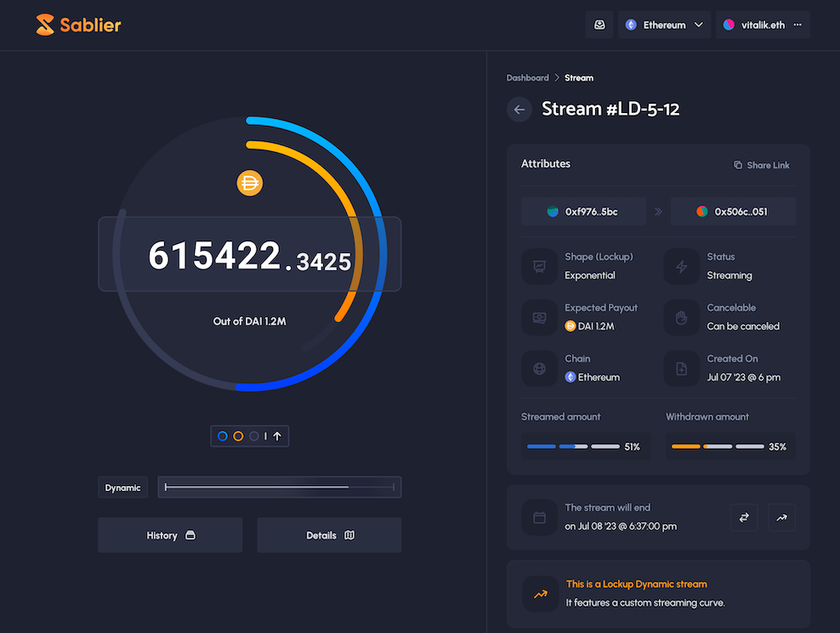
Task: Click the orange trend icon in Lockup Dynamic card
Action: click(541, 594)
